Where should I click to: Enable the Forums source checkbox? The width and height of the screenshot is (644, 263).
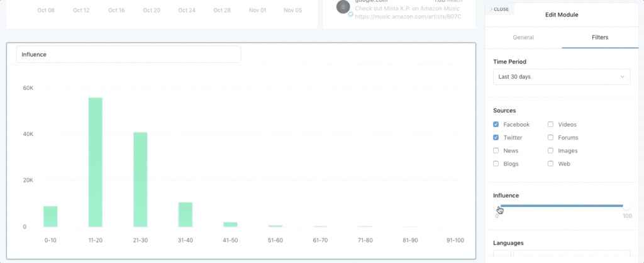551,138
